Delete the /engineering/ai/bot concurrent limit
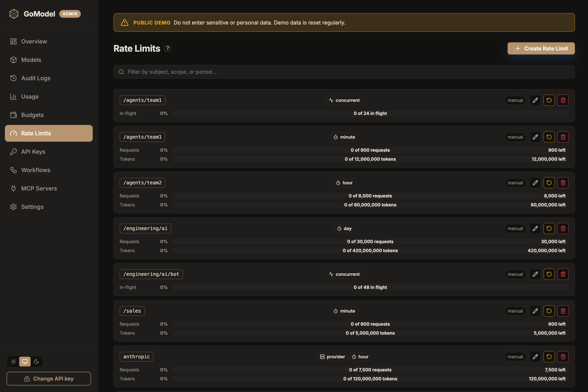Screen dimensions: 588x392 coord(563,274)
